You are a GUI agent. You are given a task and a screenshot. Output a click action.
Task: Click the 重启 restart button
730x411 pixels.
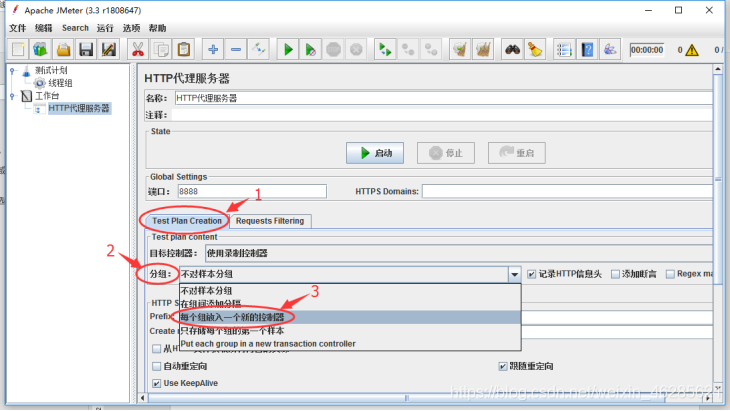[517, 153]
